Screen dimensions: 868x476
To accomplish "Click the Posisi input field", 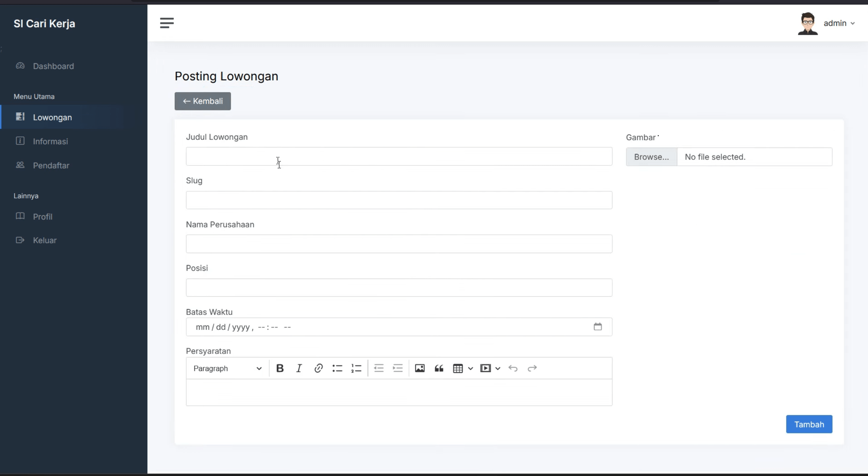I will [x=399, y=288].
